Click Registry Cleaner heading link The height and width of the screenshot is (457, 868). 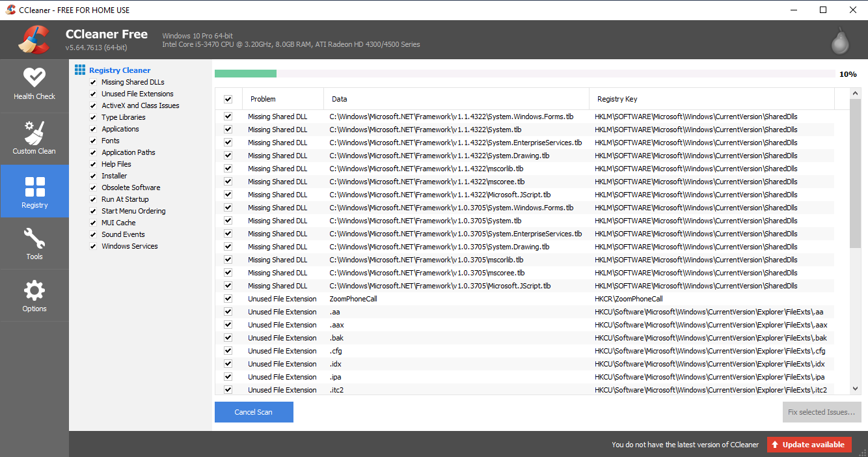click(120, 70)
